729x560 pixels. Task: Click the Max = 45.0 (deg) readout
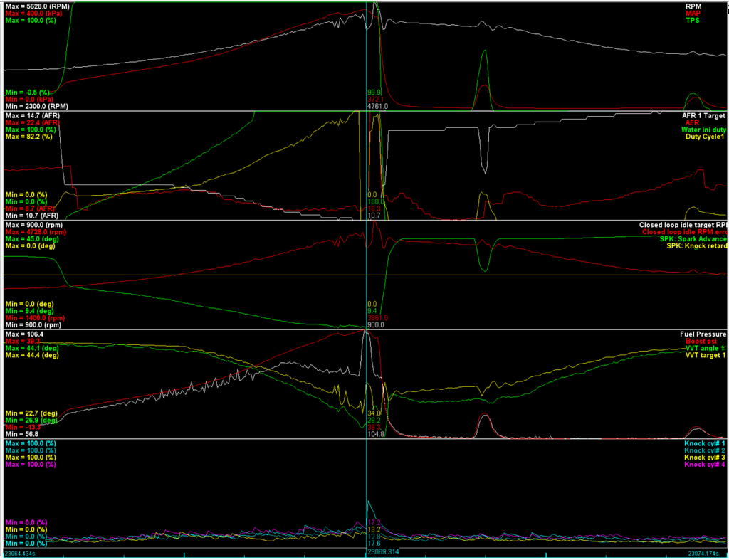[x=32, y=239]
